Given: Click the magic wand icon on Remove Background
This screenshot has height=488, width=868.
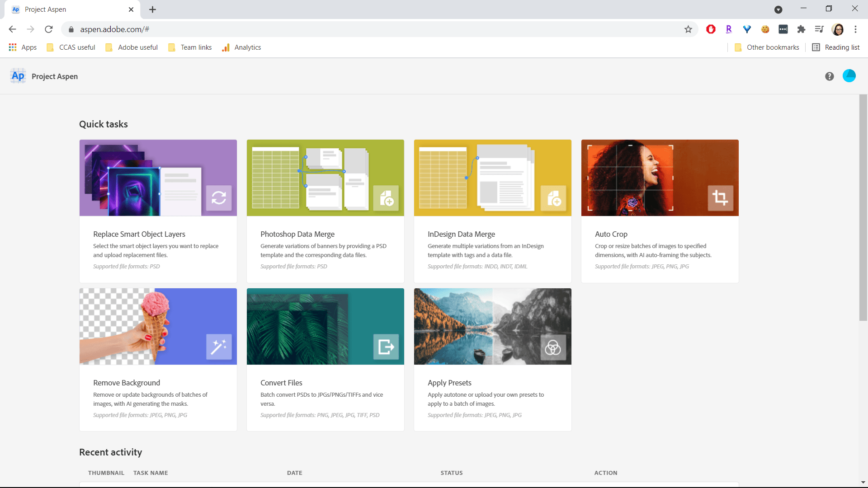Looking at the screenshot, I should click(218, 347).
